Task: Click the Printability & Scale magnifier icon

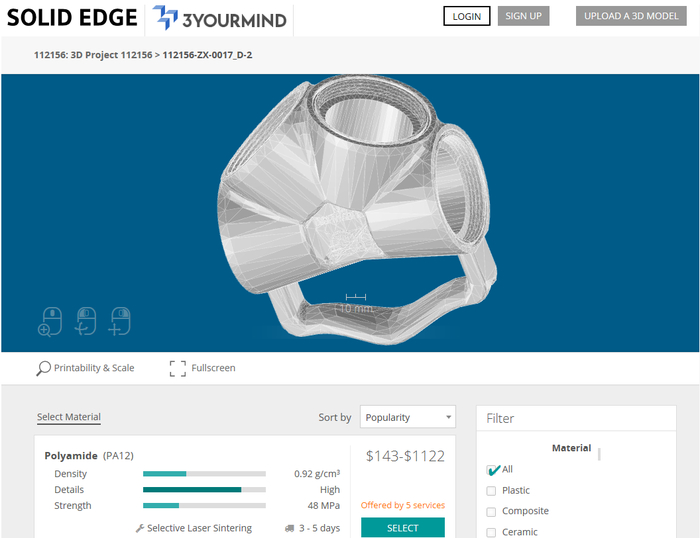Action: [43, 368]
